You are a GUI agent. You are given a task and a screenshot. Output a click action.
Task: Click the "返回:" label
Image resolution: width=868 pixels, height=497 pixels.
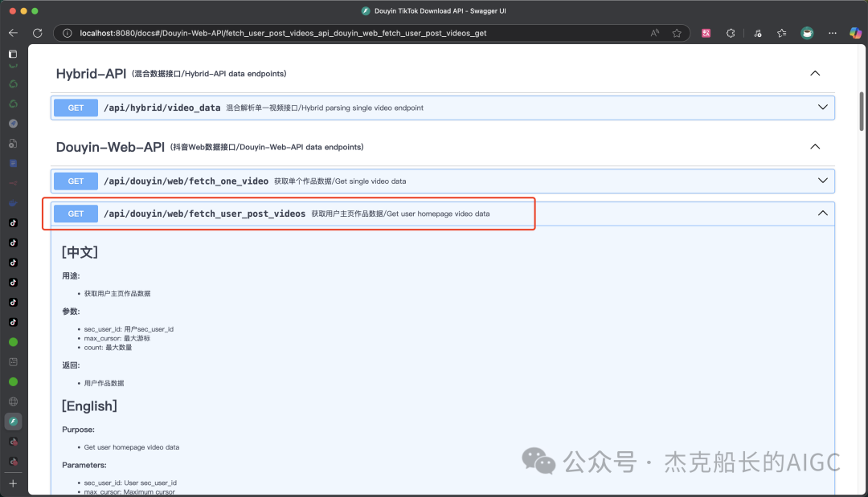[x=71, y=365]
